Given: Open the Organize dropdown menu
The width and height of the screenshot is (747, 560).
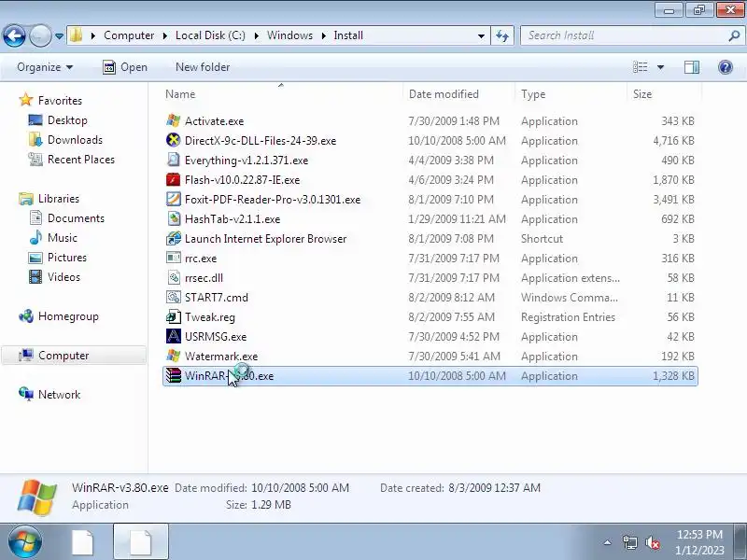Looking at the screenshot, I should (x=45, y=67).
